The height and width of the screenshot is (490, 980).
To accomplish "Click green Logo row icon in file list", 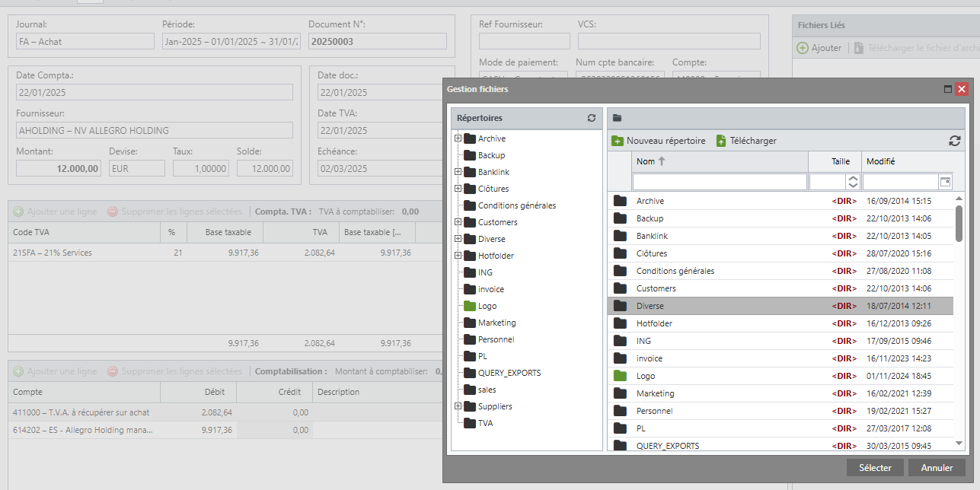I will [x=620, y=376].
